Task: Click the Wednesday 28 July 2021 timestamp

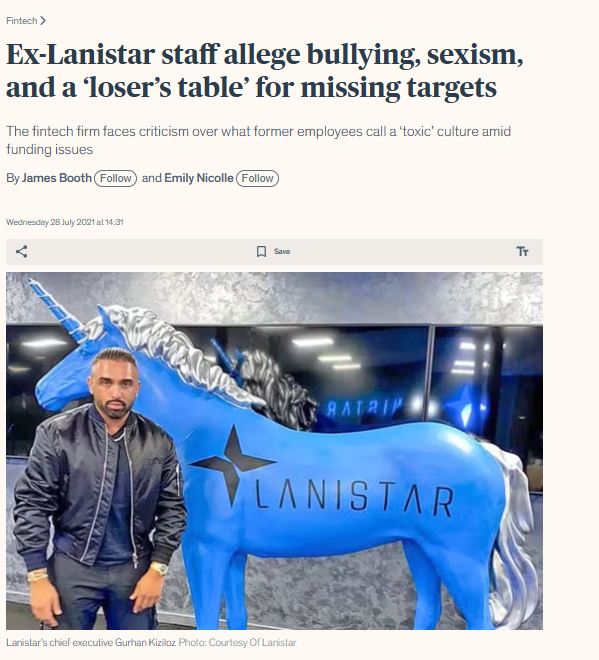Action: pyautogui.click(x=65, y=222)
